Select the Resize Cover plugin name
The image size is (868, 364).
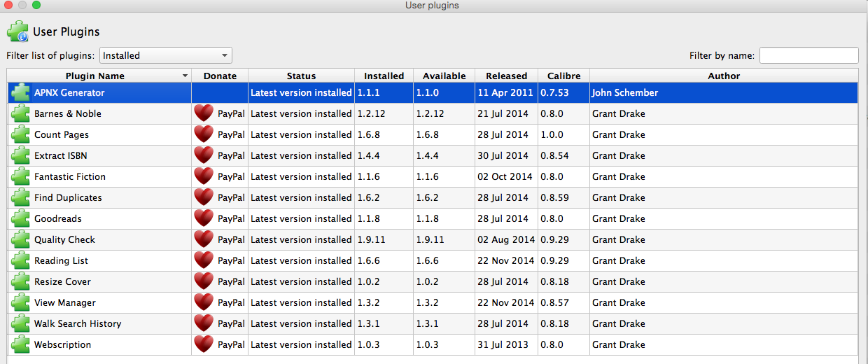(62, 281)
